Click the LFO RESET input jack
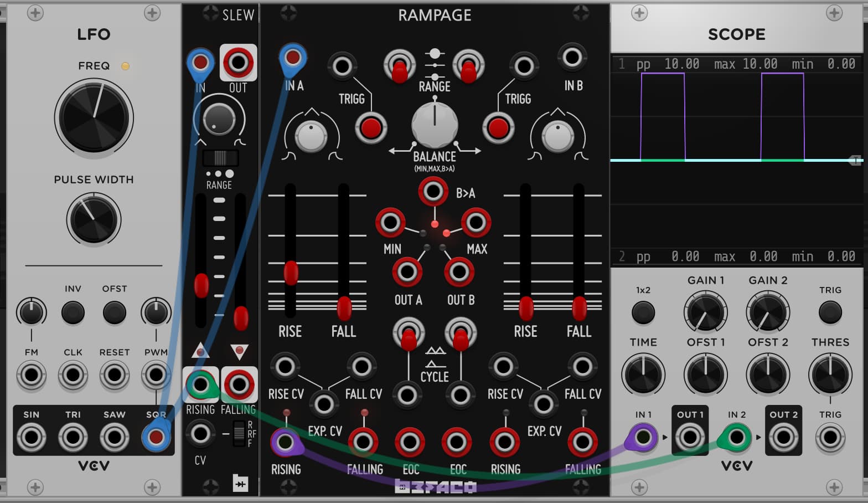 [x=115, y=376]
